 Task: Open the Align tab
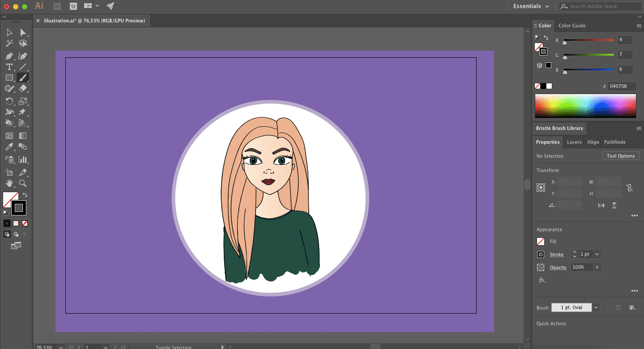[593, 142]
